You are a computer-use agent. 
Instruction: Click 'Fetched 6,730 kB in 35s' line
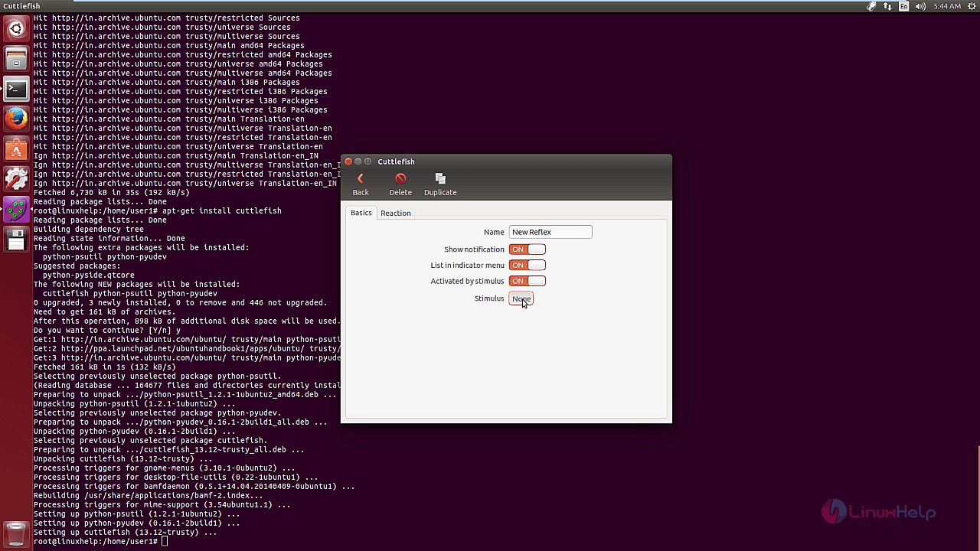[x=111, y=192]
